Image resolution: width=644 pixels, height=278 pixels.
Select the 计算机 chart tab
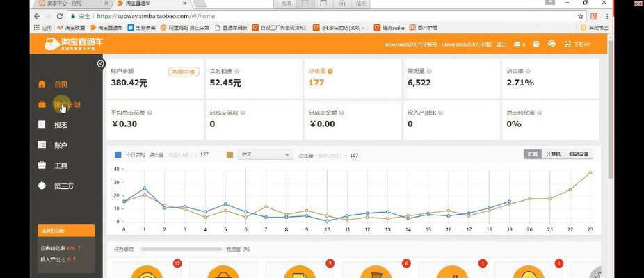(x=553, y=154)
